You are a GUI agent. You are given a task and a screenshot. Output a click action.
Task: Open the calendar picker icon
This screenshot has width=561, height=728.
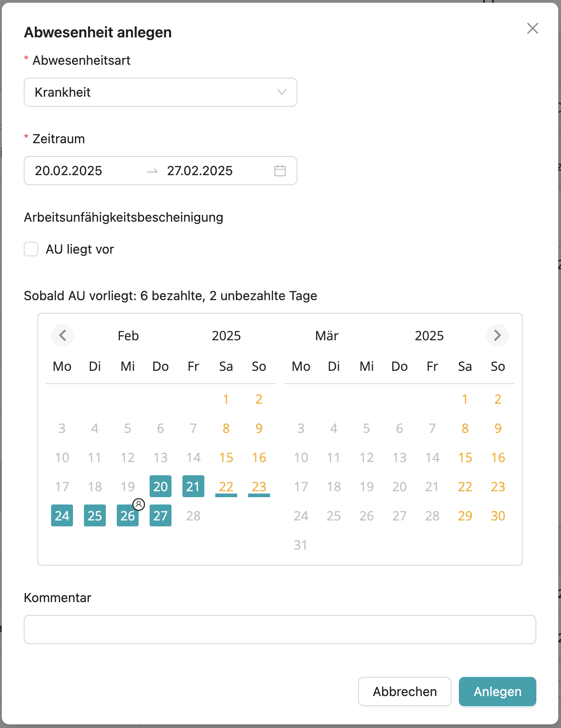tap(281, 171)
